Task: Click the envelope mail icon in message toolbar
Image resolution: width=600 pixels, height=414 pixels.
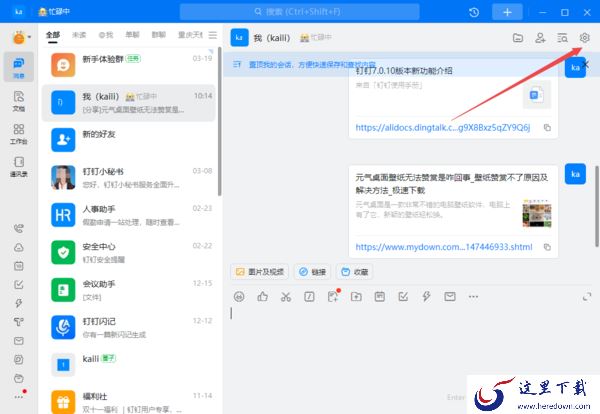Action: coord(450,297)
